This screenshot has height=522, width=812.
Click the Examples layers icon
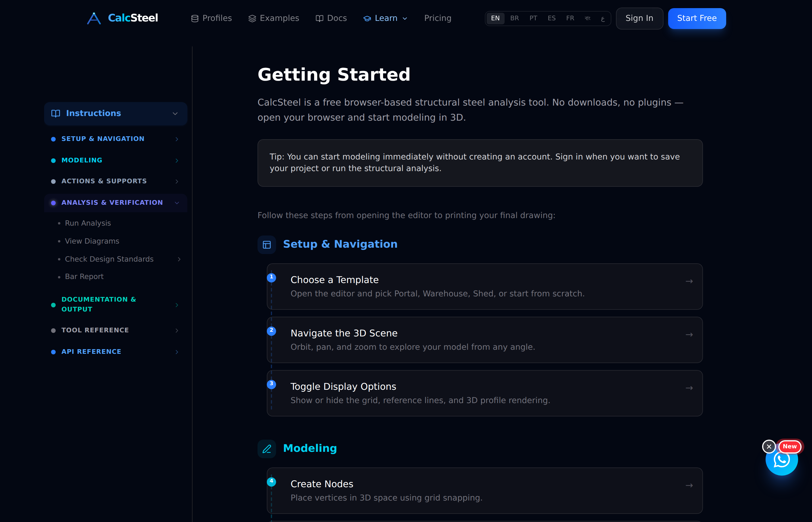[x=252, y=19]
